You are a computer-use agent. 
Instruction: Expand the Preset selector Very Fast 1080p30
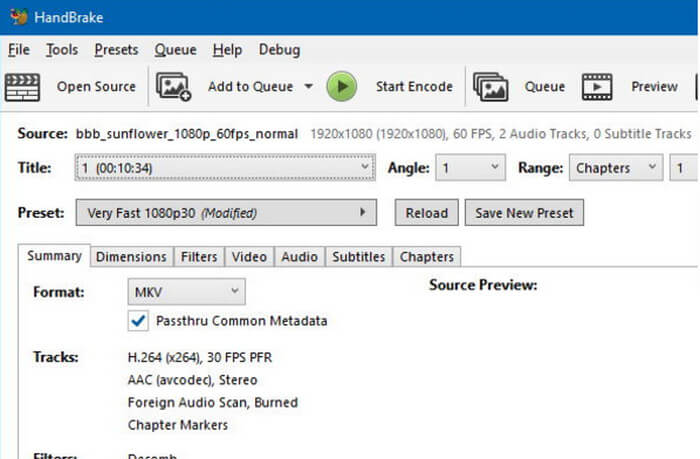click(226, 213)
